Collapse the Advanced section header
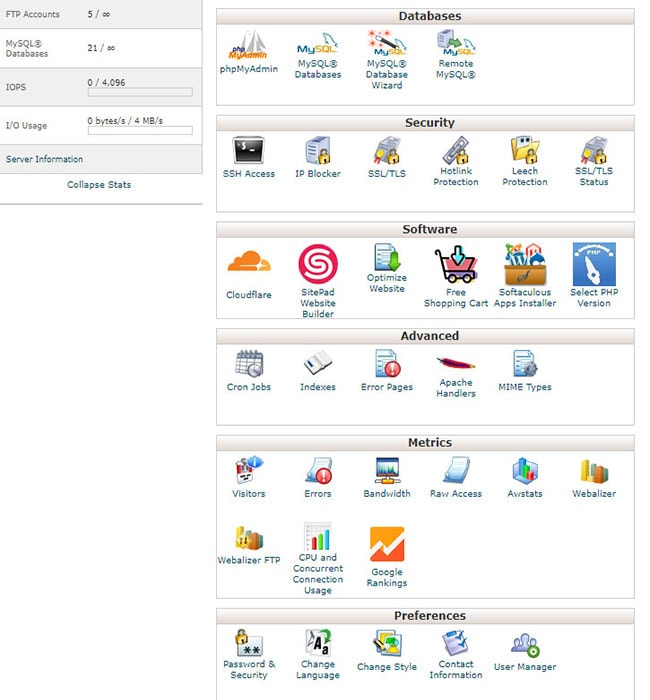Screen dimensions: 650x700 pyautogui.click(x=425, y=336)
